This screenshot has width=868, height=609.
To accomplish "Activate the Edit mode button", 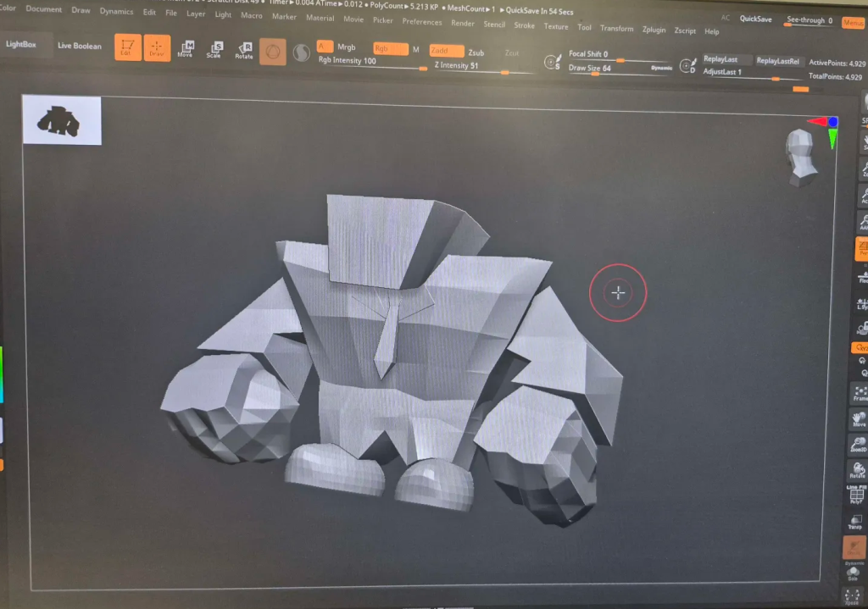I will pyautogui.click(x=127, y=47).
